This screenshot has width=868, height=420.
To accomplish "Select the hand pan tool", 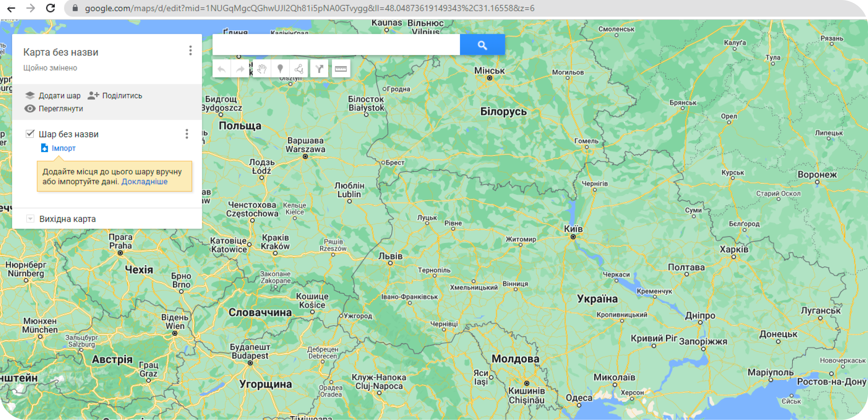I will (x=262, y=69).
